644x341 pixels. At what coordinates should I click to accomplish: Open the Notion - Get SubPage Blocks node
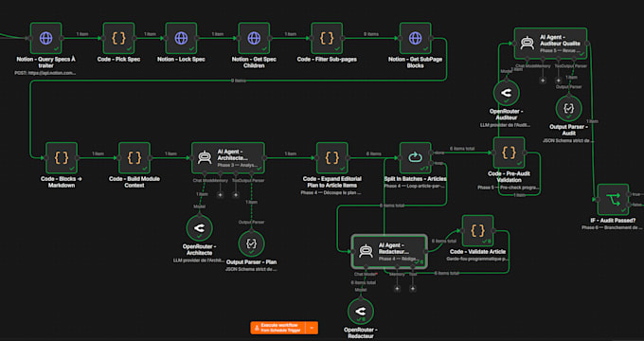click(x=415, y=38)
